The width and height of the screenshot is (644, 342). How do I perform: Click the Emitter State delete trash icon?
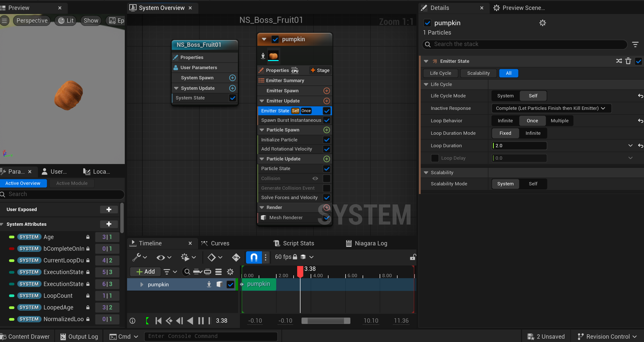tap(628, 61)
